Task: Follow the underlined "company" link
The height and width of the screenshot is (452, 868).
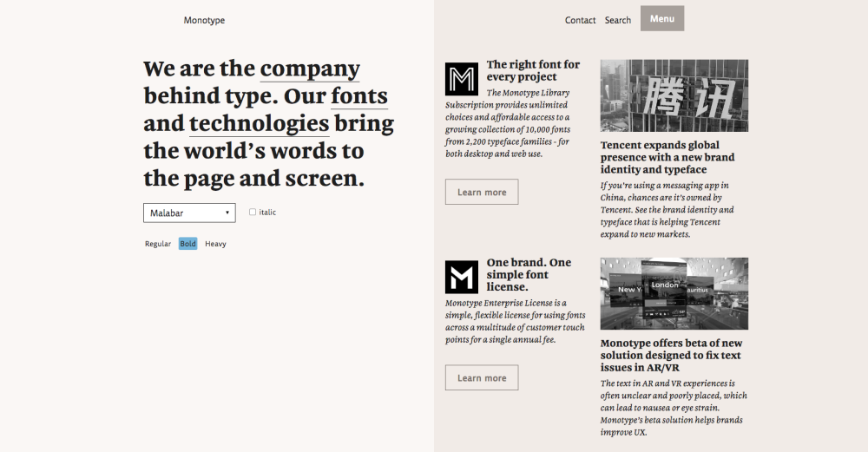Action: (x=310, y=69)
